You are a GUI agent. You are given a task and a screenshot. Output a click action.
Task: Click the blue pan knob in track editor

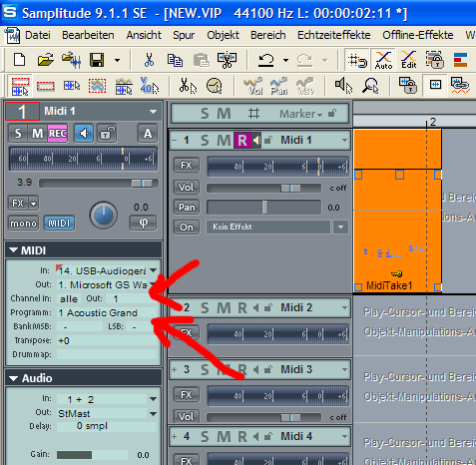click(104, 216)
